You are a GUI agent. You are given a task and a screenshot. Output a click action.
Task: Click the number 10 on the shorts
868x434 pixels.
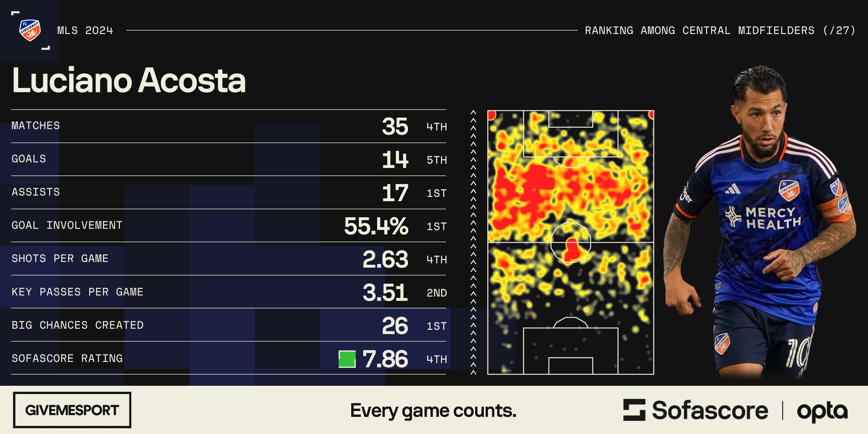pos(798,354)
